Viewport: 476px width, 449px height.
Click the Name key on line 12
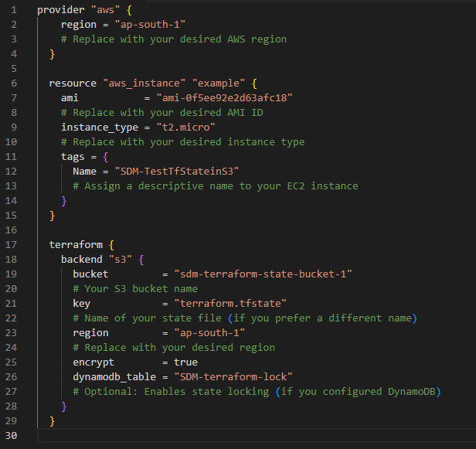(x=84, y=172)
